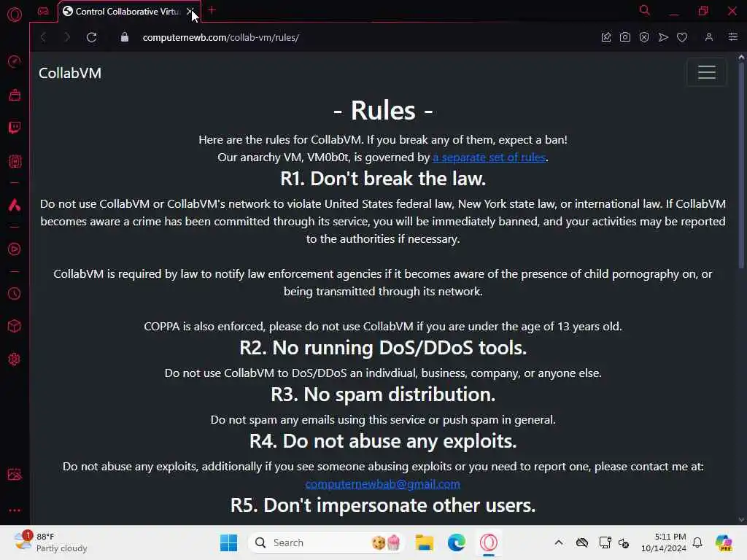Viewport: 747px width, 560px height.
Task: Click the CollabVM brand link
Action: point(70,73)
